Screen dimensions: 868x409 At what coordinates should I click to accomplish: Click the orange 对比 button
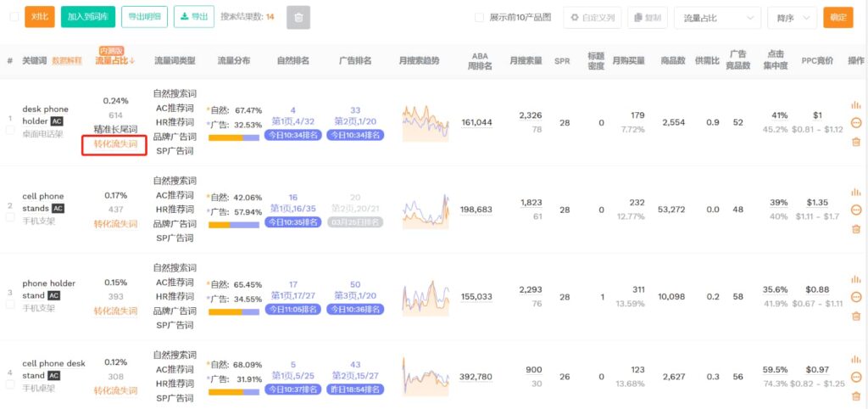40,17
